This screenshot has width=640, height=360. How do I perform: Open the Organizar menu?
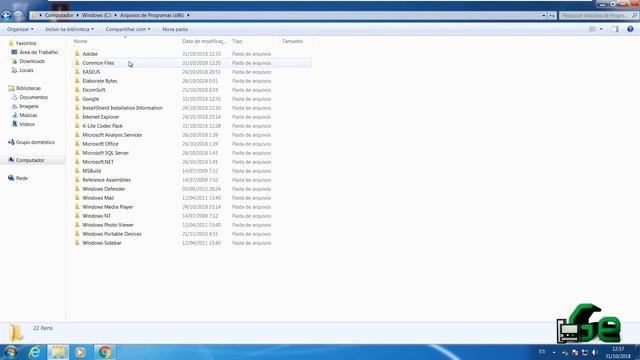coord(20,29)
